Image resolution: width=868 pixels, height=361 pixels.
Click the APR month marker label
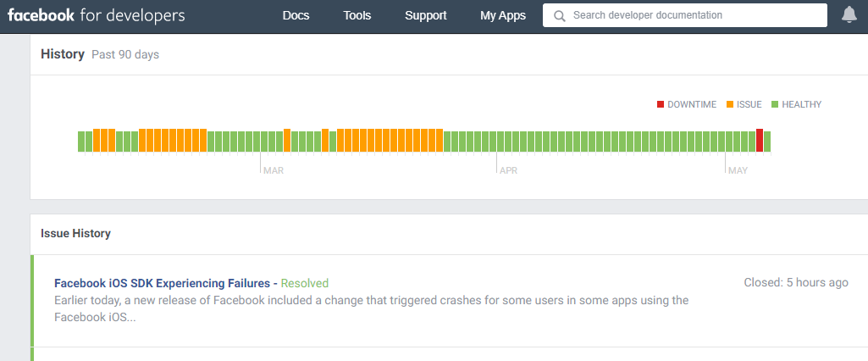509,170
